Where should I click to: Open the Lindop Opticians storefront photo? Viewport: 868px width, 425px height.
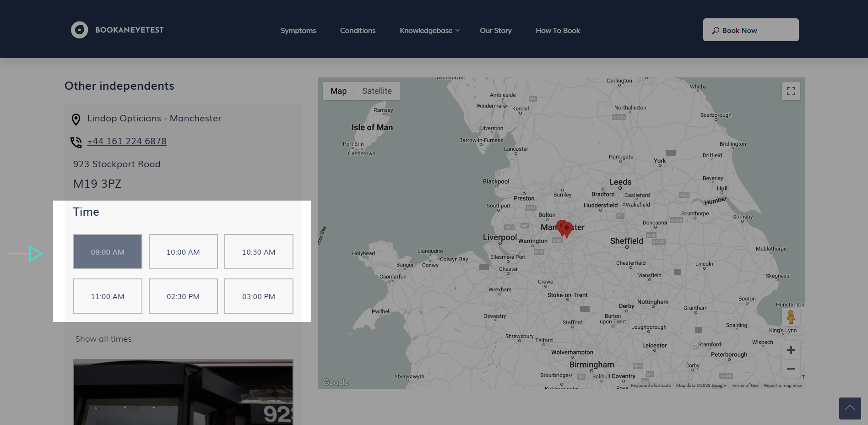coord(183,392)
